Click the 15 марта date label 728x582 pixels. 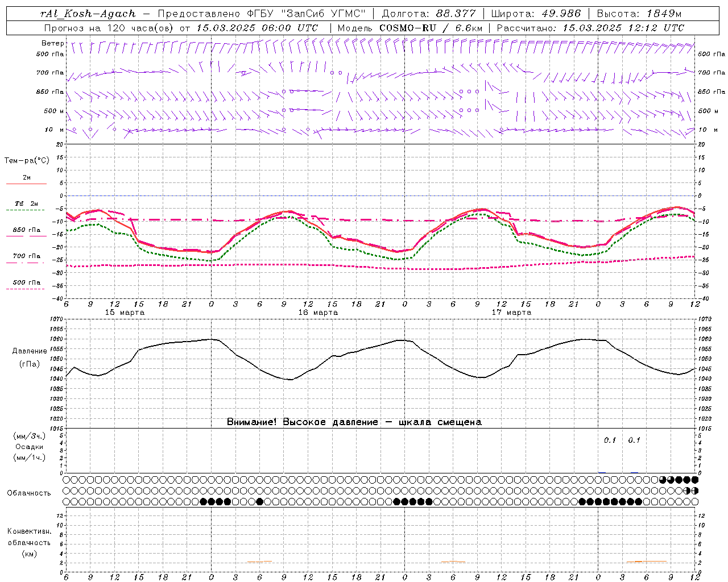125,313
